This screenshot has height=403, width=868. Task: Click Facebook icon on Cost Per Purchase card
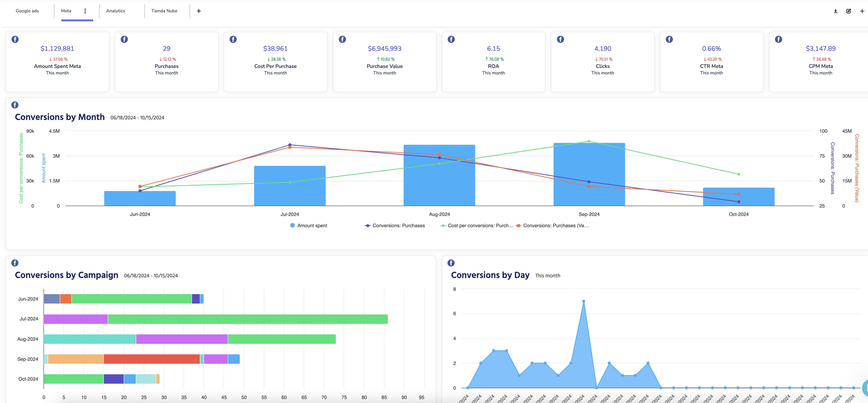(x=233, y=39)
